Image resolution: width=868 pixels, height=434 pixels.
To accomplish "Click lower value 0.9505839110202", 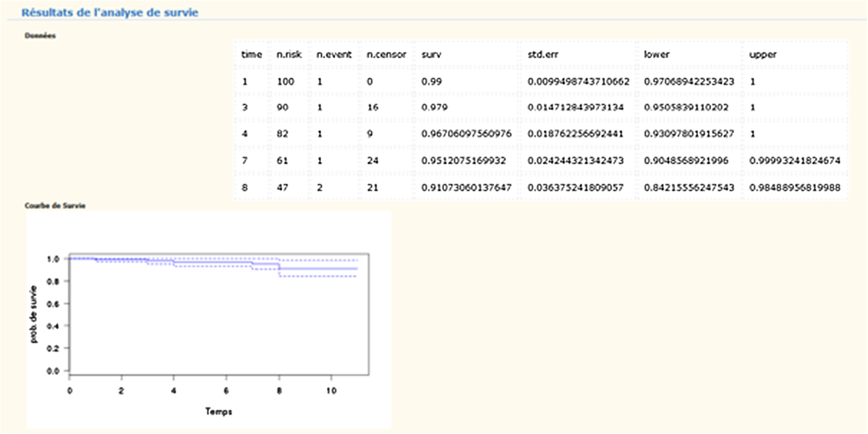I will [x=686, y=107].
